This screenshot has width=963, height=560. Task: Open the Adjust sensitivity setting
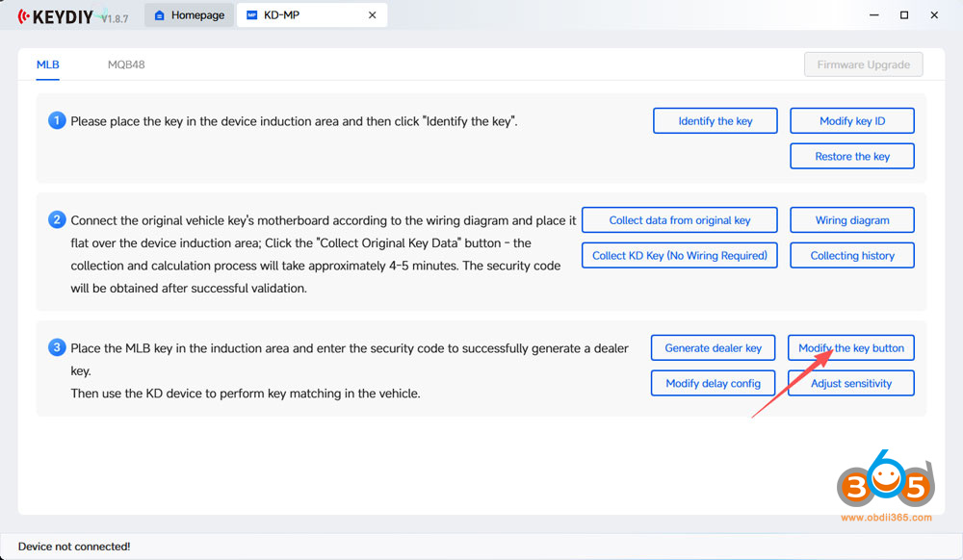point(851,384)
